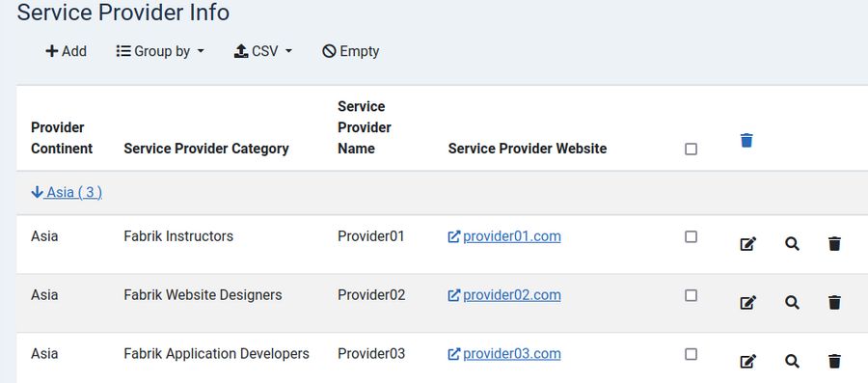
Task: Collapse the Asia (3) group
Action: pyautogui.click(x=67, y=192)
